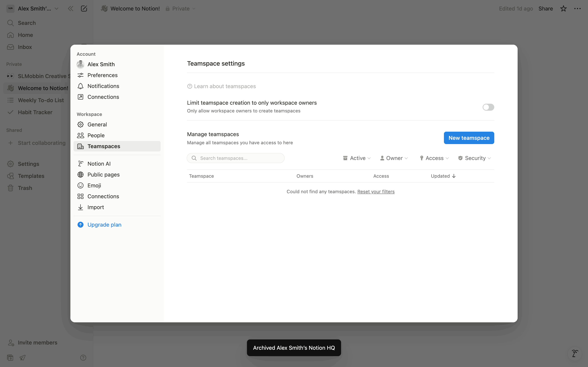Screen dimensions: 588x367
Task: Click the New teamspace button
Action: 469,138
